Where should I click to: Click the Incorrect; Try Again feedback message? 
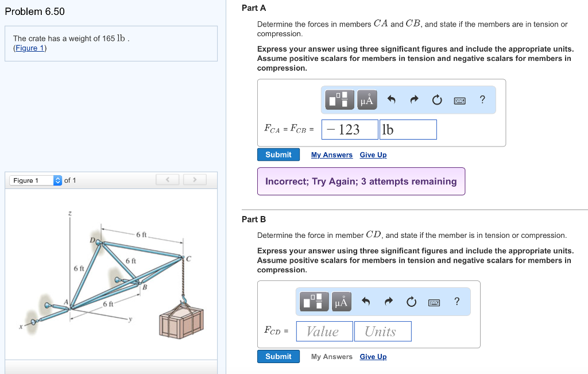click(361, 181)
